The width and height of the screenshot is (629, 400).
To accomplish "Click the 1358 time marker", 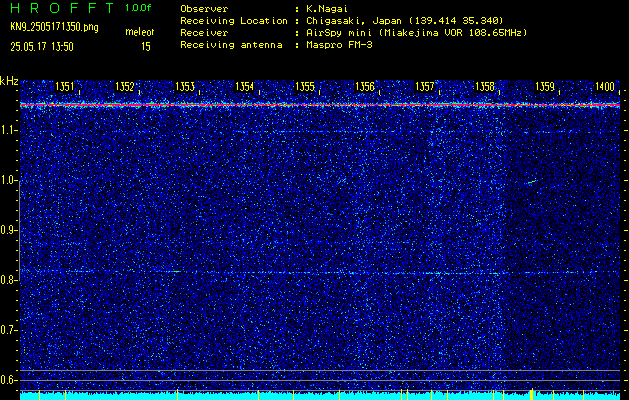I will tap(485, 87).
